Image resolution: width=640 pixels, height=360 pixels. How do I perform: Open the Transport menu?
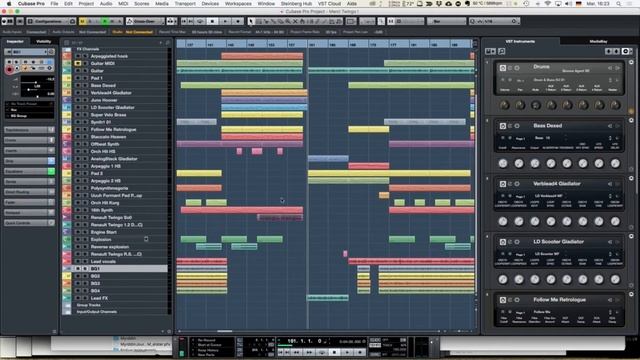[x=185, y=4]
